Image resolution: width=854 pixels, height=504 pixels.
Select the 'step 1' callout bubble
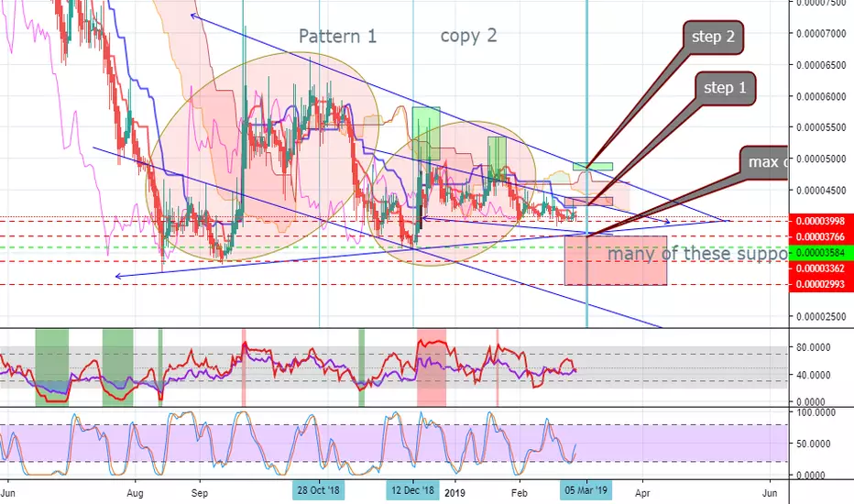pyautogui.click(x=725, y=88)
